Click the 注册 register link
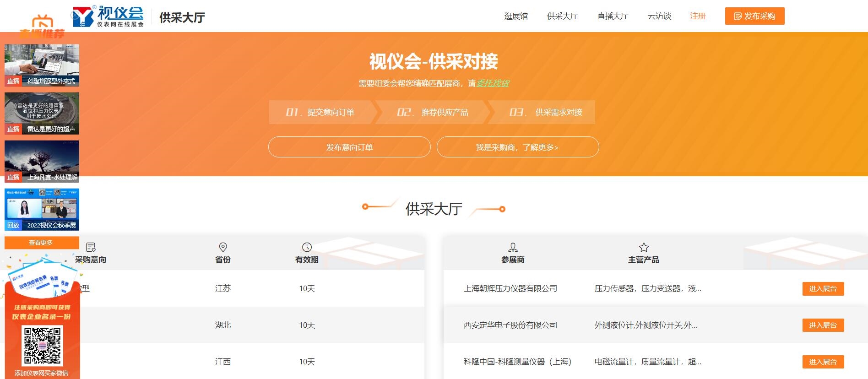Viewport: 868px width, 379px height. click(698, 16)
